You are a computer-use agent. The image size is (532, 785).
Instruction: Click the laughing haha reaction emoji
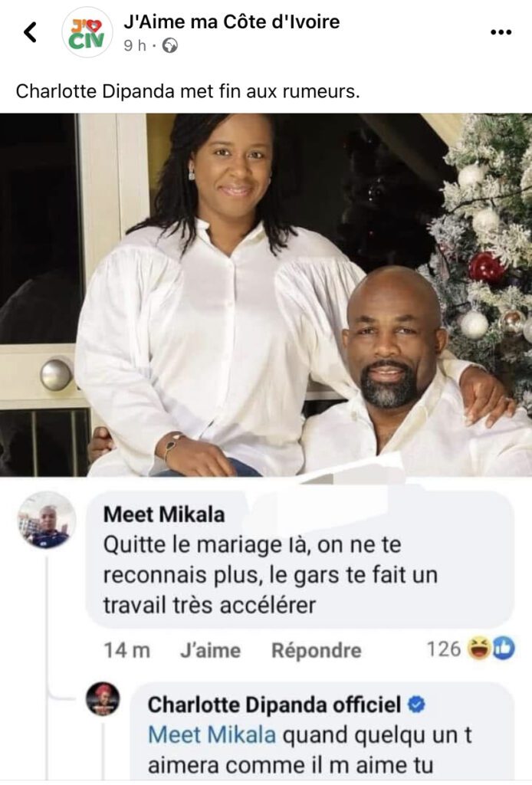pos(479,649)
